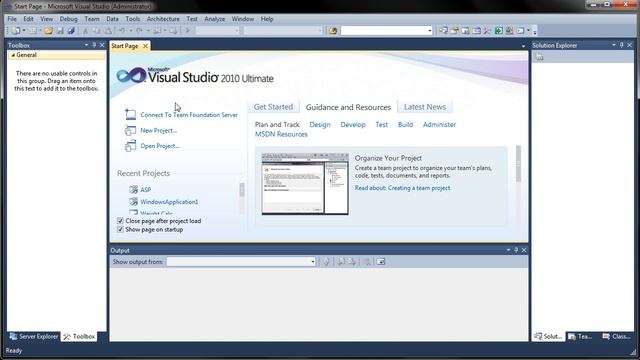The height and width of the screenshot is (360, 640).
Task: Click the Paste toolbar icon
Action: click(x=107, y=31)
